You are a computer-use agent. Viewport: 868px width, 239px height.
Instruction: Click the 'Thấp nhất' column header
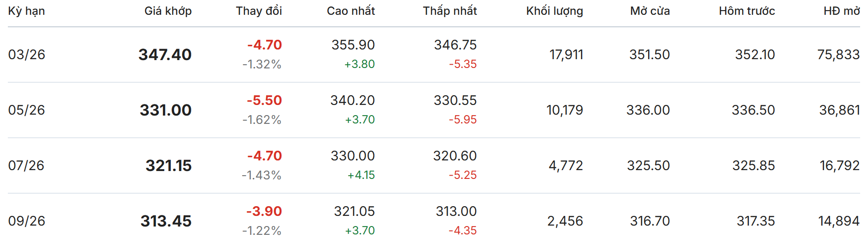(450, 11)
